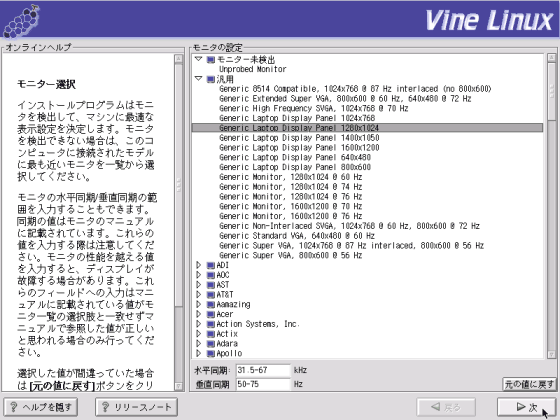The image size is (560, 420).
Task: Select Generic Laptop Display Panel 640x480
Action: tap(295, 158)
